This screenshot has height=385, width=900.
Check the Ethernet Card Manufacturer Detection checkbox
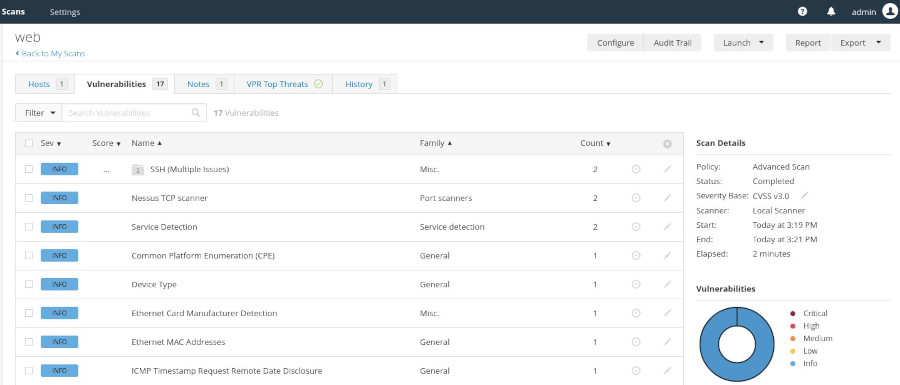tap(29, 313)
